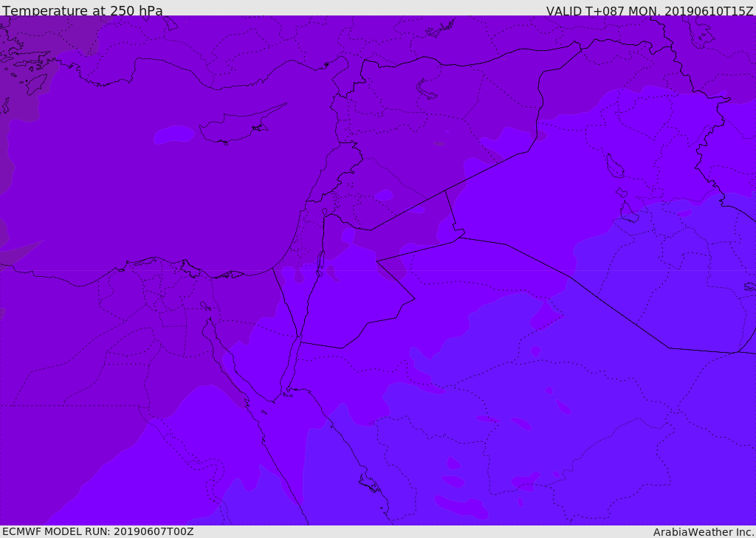Click the ArabiaWeather Inc. credit
The width and height of the screenshot is (756, 538).
pyautogui.click(x=704, y=532)
